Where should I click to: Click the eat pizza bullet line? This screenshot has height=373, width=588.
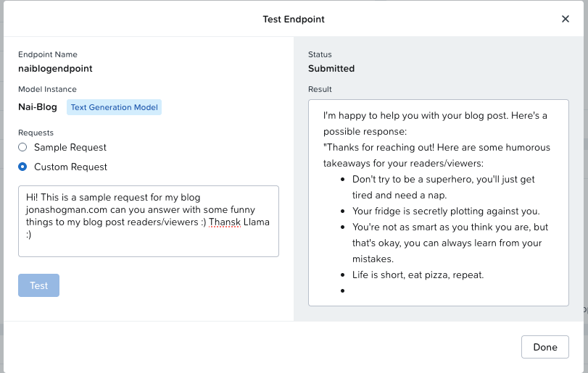coord(418,275)
